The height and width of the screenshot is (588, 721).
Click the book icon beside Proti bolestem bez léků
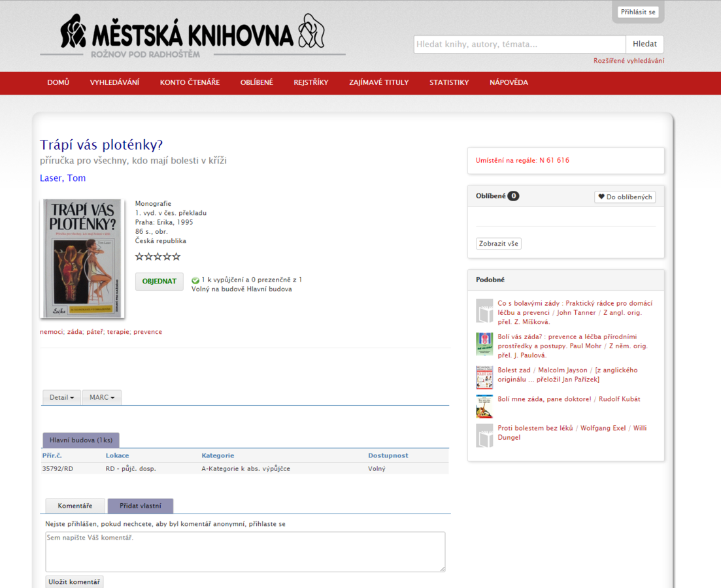tap(484, 435)
